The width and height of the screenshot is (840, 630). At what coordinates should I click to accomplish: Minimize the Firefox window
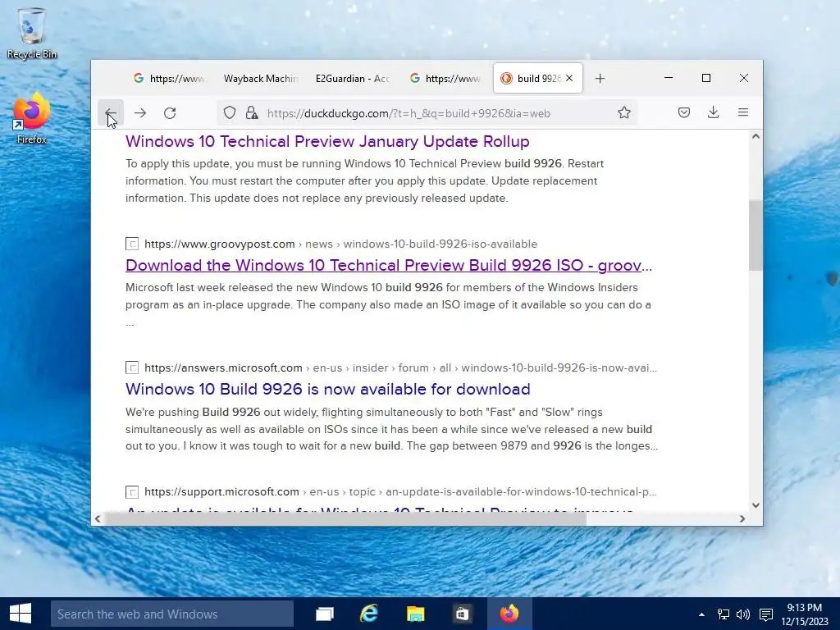click(x=669, y=78)
